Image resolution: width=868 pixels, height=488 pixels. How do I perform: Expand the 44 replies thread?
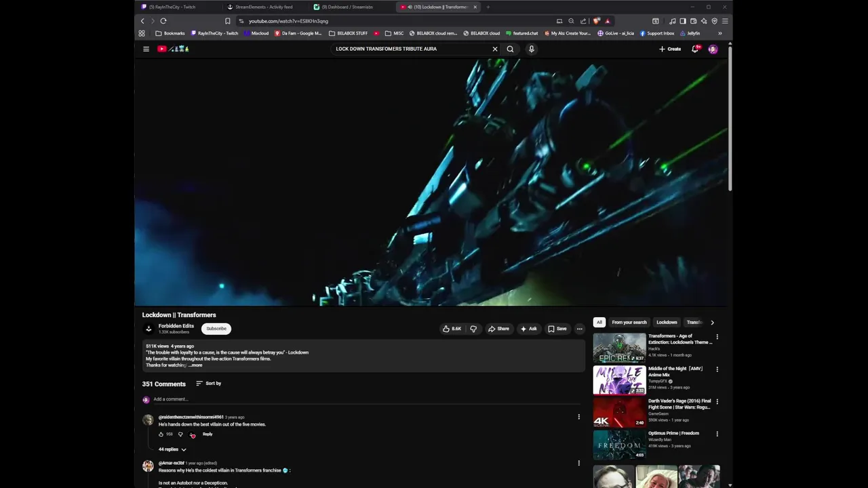pyautogui.click(x=172, y=449)
